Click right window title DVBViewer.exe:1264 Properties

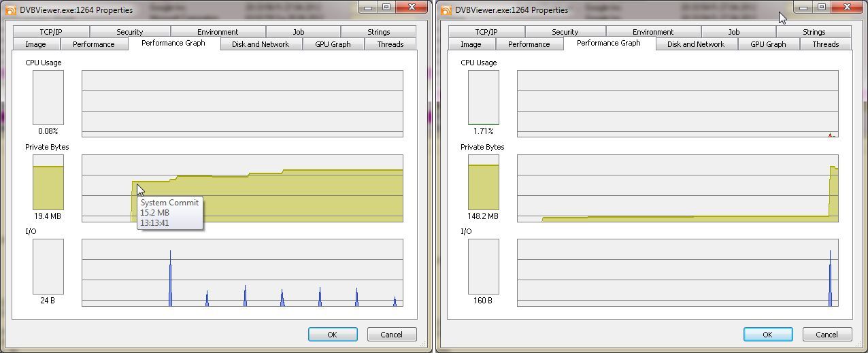tap(511, 10)
